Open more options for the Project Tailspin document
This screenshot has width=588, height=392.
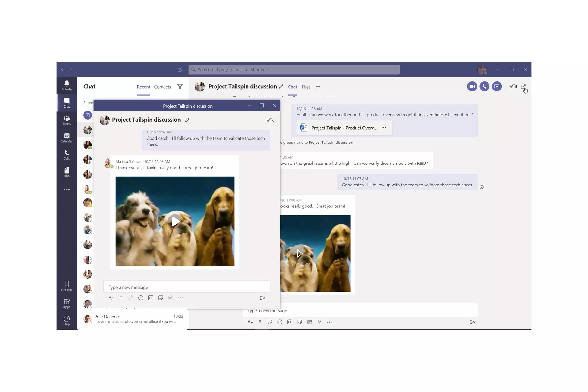[384, 128]
